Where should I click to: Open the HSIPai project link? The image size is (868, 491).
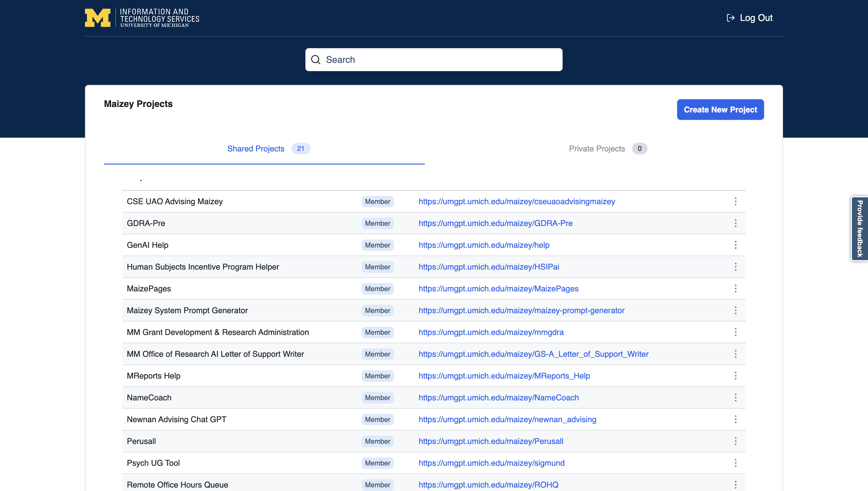489,267
